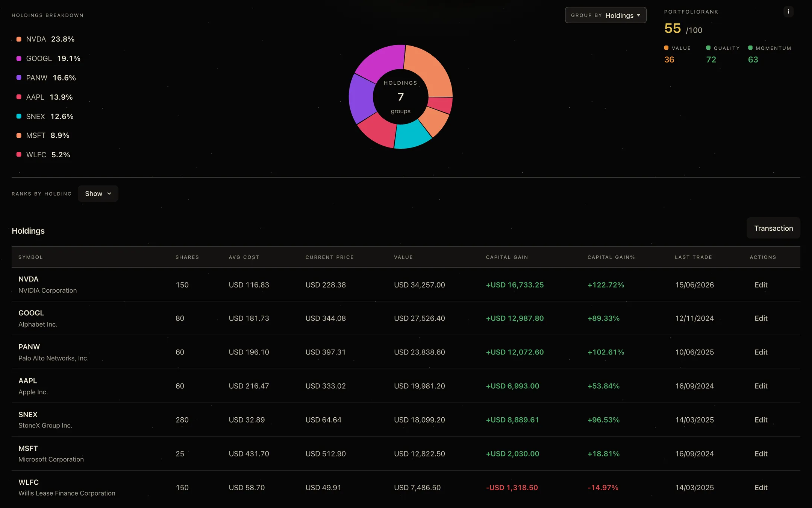The width and height of the screenshot is (812, 508).
Task: Sort by Avg Cost column header
Action: (244, 257)
